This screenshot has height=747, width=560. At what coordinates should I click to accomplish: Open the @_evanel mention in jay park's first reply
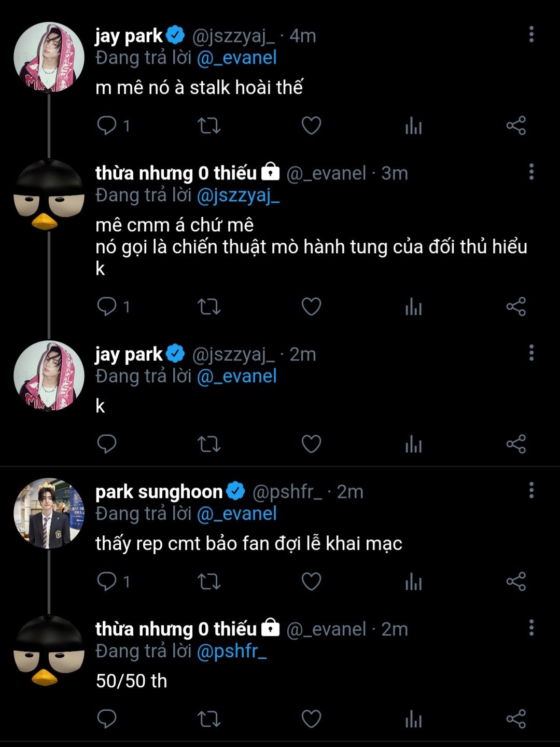237,58
